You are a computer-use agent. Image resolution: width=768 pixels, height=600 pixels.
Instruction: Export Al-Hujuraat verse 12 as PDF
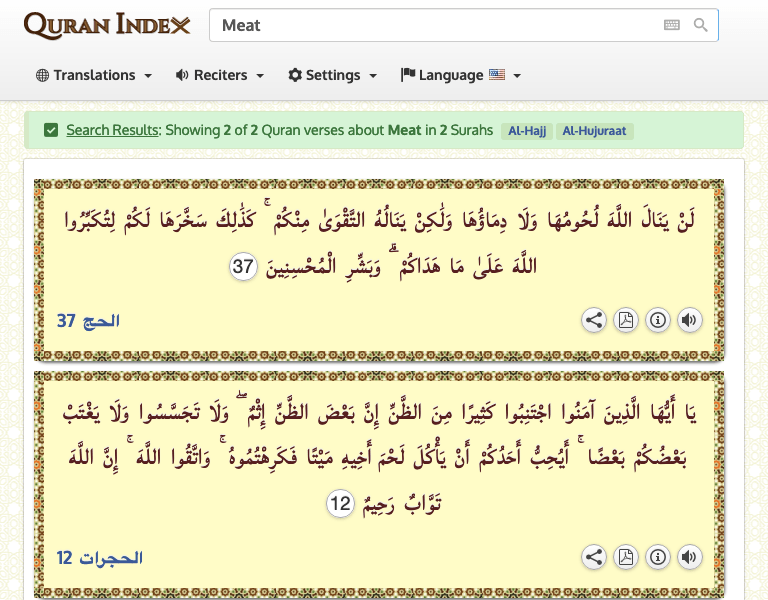pyautogui.click(x=626, y=557)
